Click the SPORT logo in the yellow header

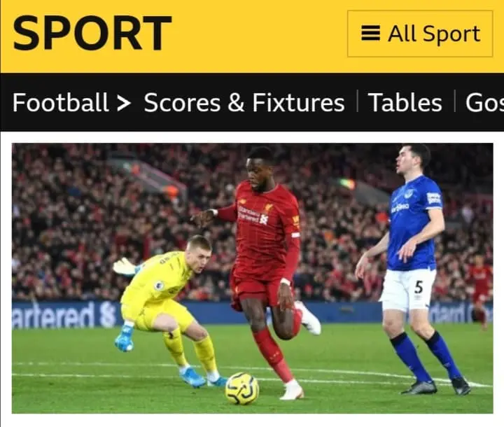(x=92, y=33)
